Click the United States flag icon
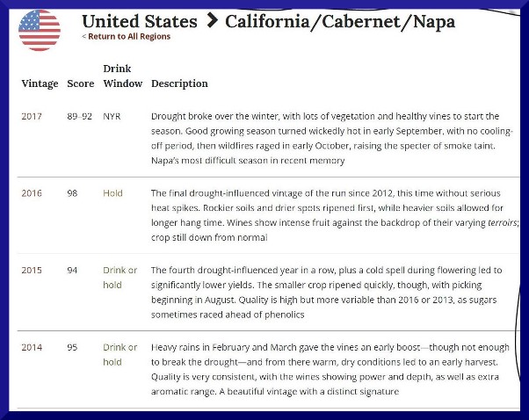This screenshot has height=420, width=529. tap(40, 30)
